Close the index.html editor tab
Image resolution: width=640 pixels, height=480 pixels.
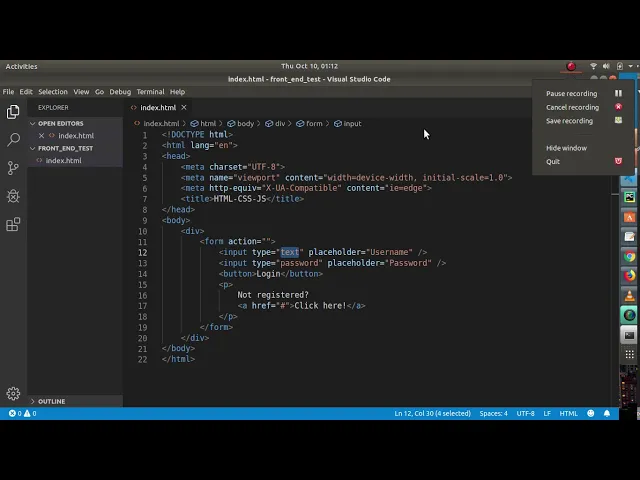(x=184, y=107)
